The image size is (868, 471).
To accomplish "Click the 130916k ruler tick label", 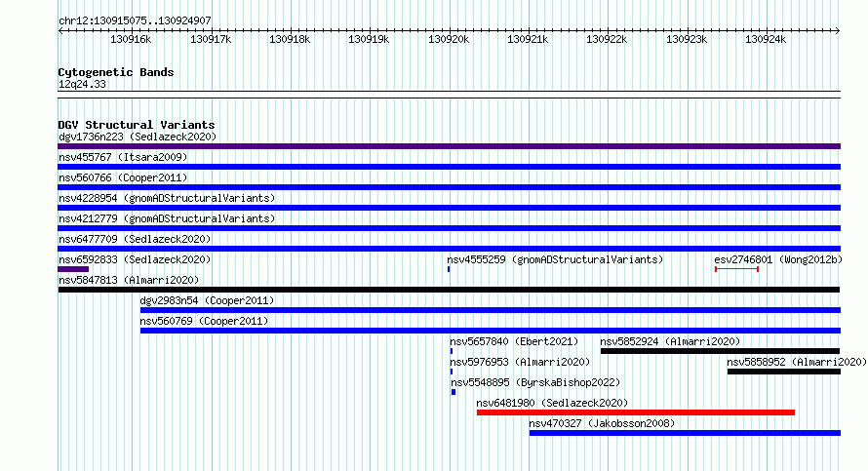I will (131, 39).
